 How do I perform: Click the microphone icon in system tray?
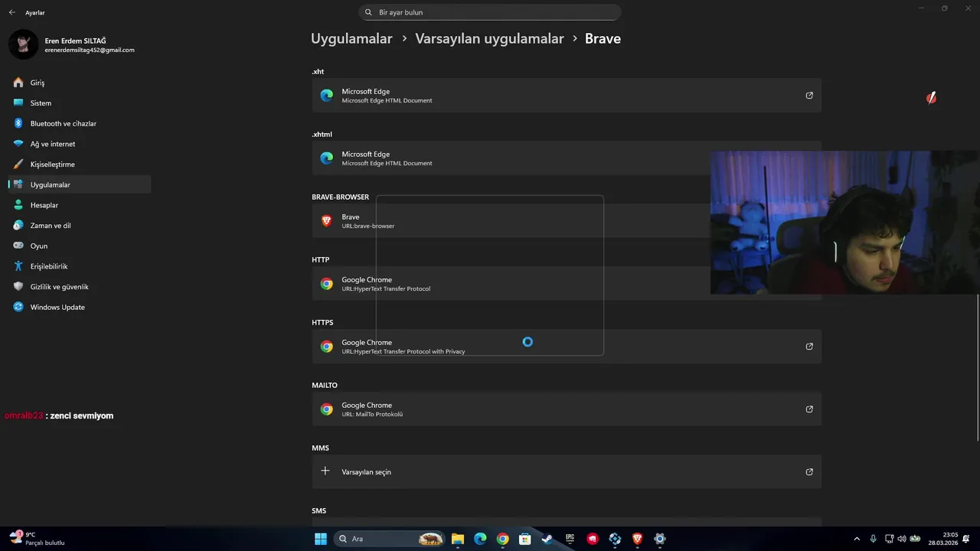click(874, 539)
